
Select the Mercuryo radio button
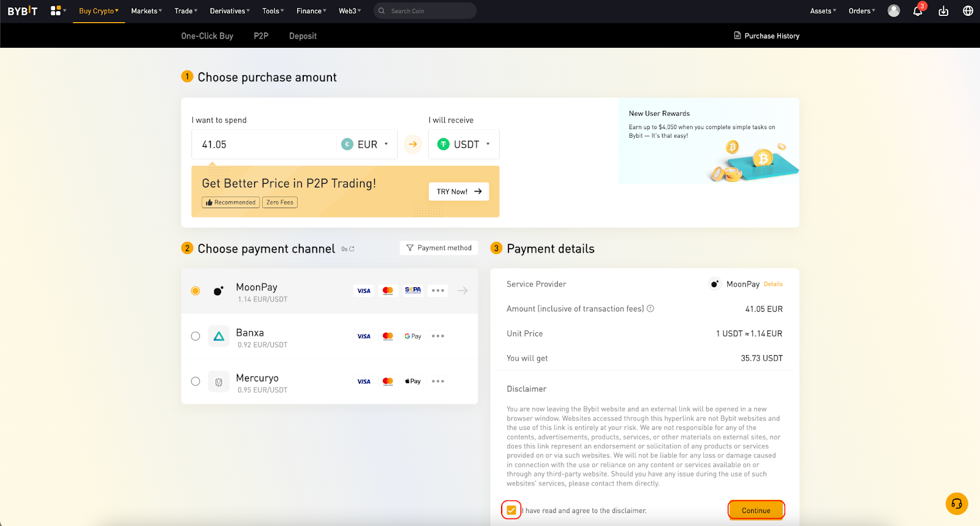(x=195, y=381)
